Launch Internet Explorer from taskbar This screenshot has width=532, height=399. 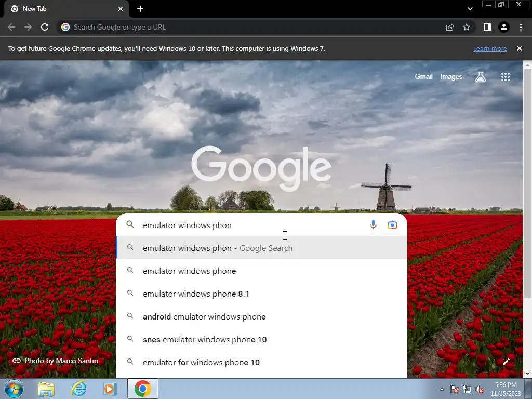tap(78, 389)
